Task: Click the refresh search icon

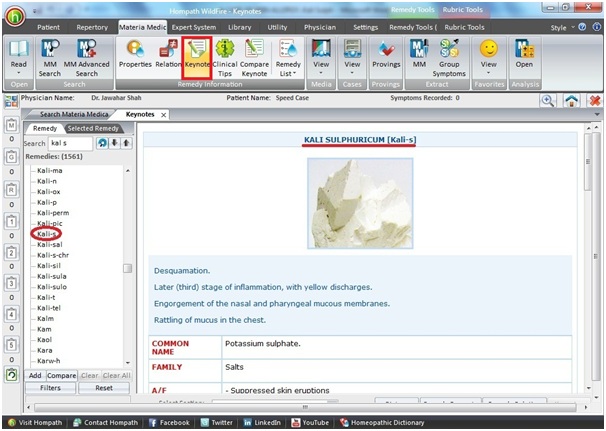Action: (x=102, y=143)
